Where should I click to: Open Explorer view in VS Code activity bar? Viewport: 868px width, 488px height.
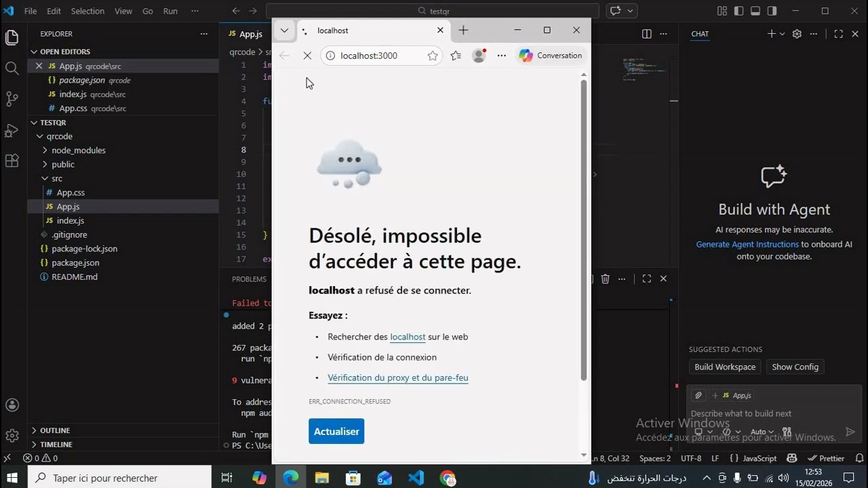click(x=12, y=38)
